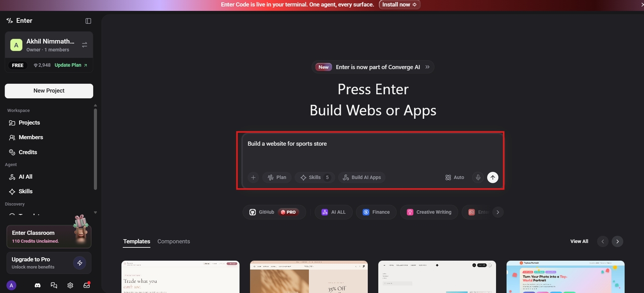Screen dimensions: 644x293
Task: Open the 35% Off template thumbnail
Action: [x=309, y=276]
